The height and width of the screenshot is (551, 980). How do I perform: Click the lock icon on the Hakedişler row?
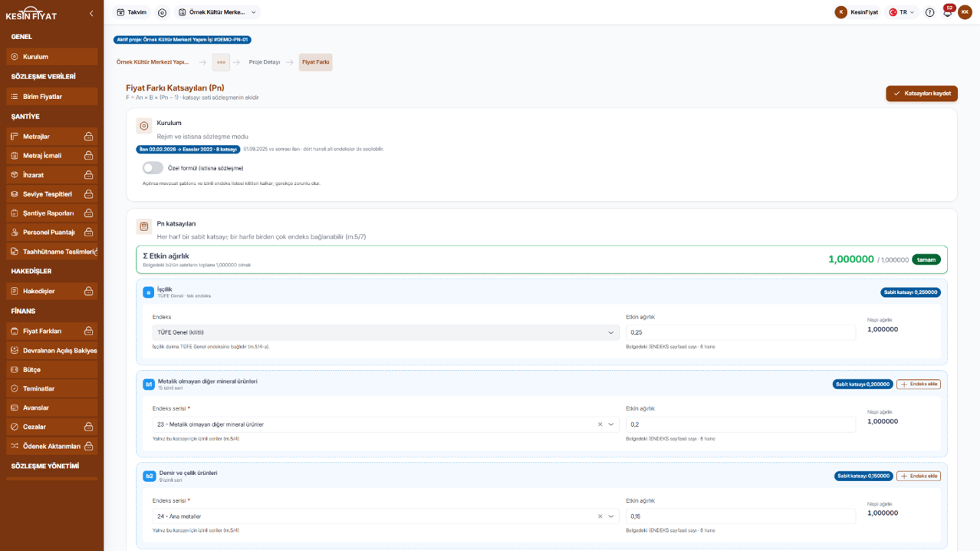tap(89, 292)
